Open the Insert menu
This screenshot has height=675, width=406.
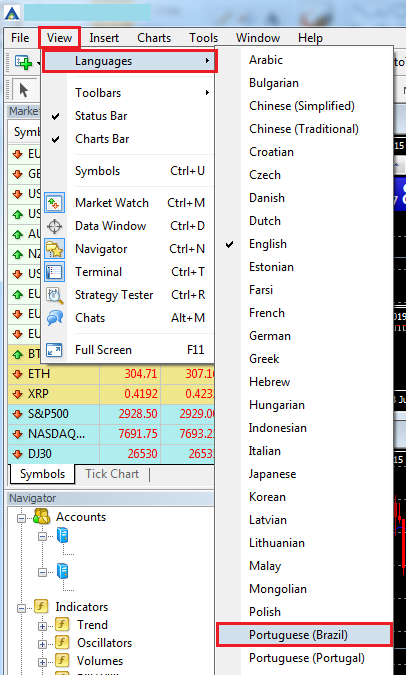(x=104, y=38)
